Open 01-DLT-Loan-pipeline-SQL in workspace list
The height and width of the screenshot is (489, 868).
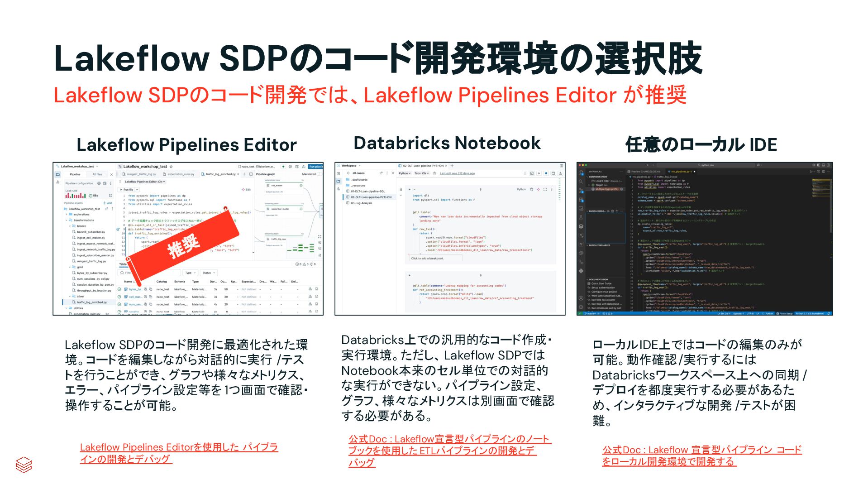[368, 191]
